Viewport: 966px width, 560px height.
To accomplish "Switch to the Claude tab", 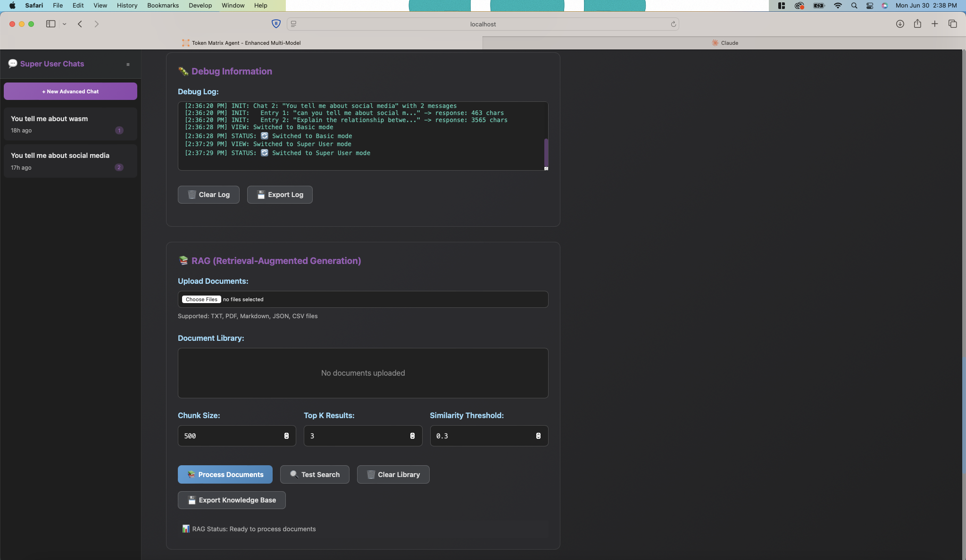I will coord(724,43).
